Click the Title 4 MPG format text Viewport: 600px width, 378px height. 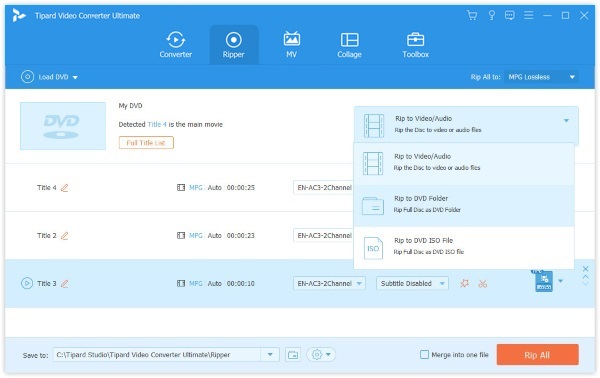coord(196,187)
